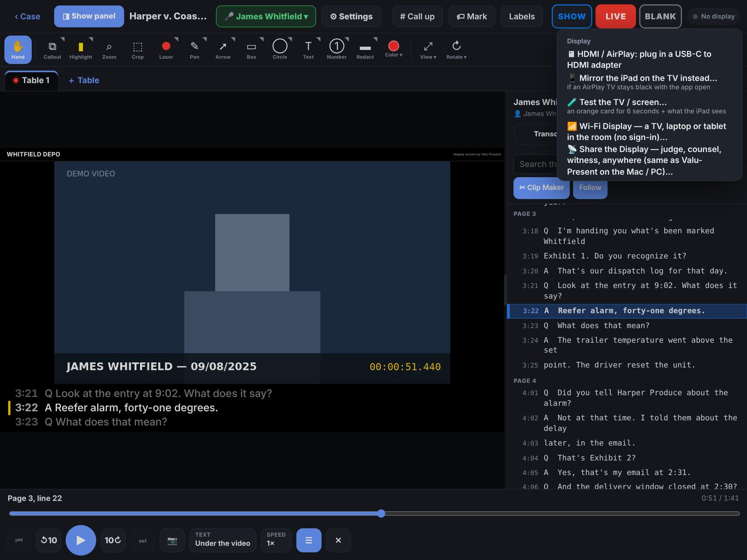Screen dimensions: 747x560
Task: Select transcript line 3:24 trailer temperature
Action: (x=627, y=345)
